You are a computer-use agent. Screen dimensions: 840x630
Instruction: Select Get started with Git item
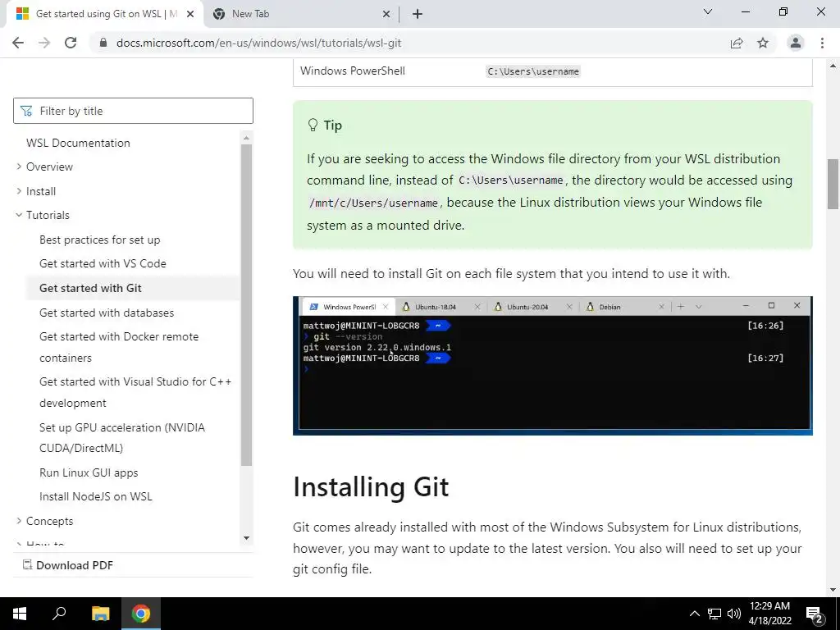(133, 288)
